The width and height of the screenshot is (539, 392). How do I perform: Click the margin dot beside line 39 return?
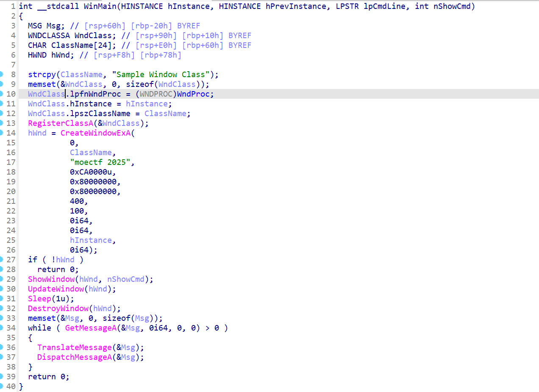pyautogui.click(x=2, y=377)
